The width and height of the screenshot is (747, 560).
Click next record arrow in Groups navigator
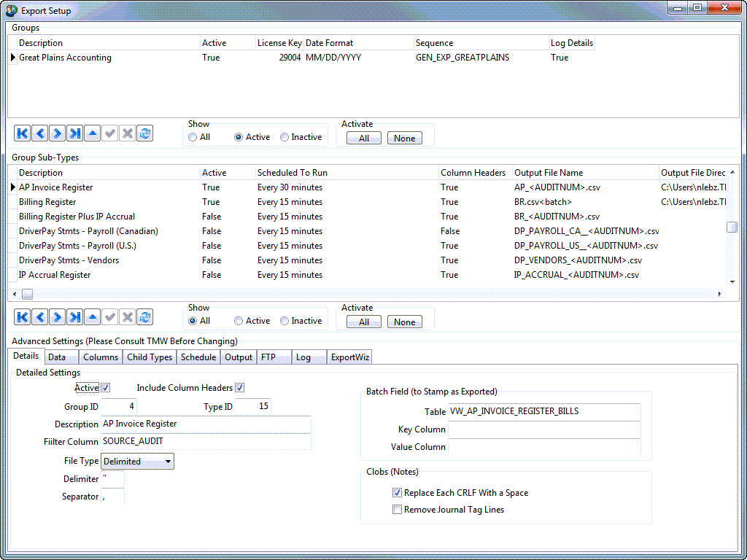[x=57, y=134]
